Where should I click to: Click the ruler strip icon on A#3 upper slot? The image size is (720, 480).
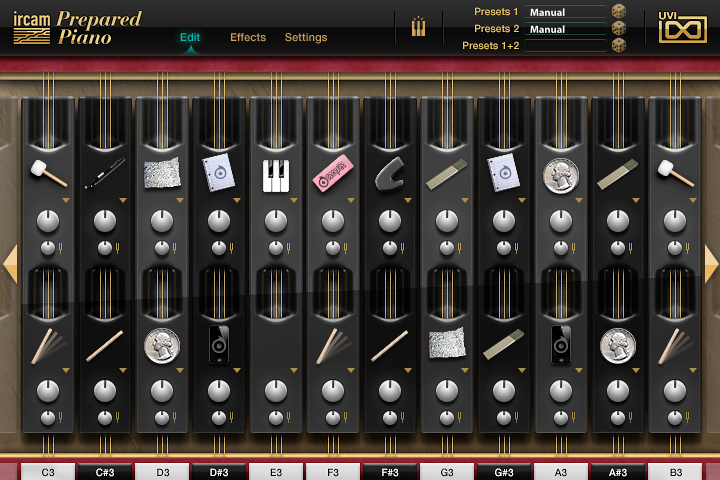point(618,174)
